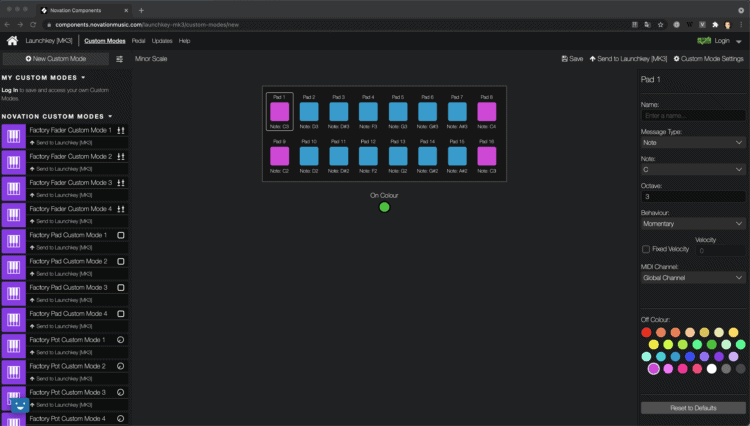Send Factory Fader Custom Mode 1 to Launchkey
The image size is (750, 426).
(61, 143)
